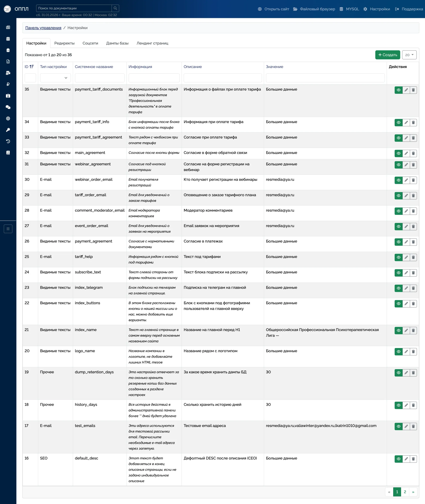The height and width of the screenshot is (504, 425).
Task: View the payment_tariff_info setting via eye icon
Action: click(398, 123)
